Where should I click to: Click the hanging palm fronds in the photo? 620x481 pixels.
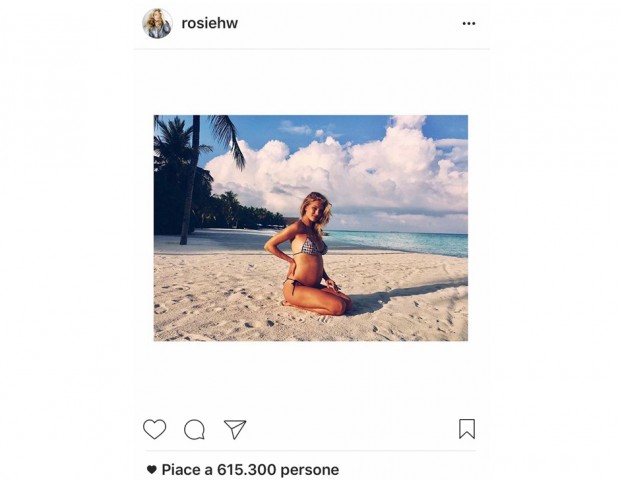coord(227,139)
